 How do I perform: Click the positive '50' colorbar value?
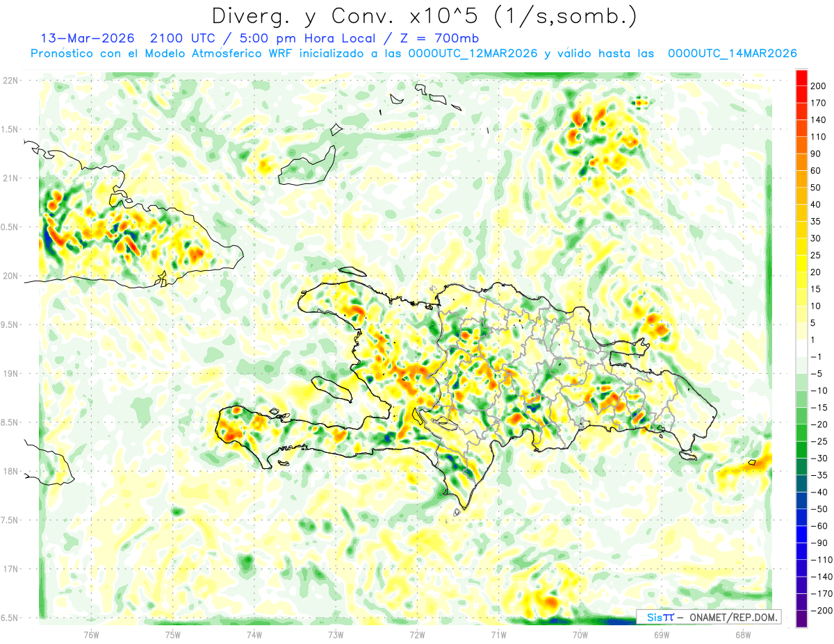coord(816,188)
